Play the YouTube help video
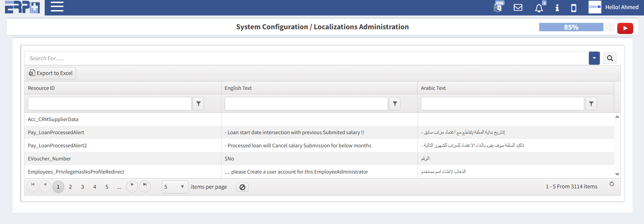 tap(625, 28)
